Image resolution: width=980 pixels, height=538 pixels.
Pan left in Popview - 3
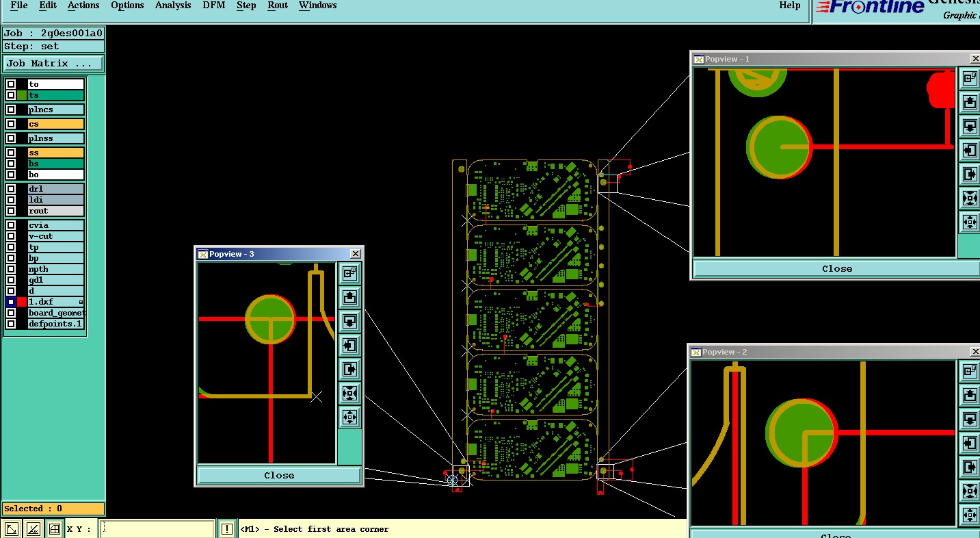coord(349,346)
